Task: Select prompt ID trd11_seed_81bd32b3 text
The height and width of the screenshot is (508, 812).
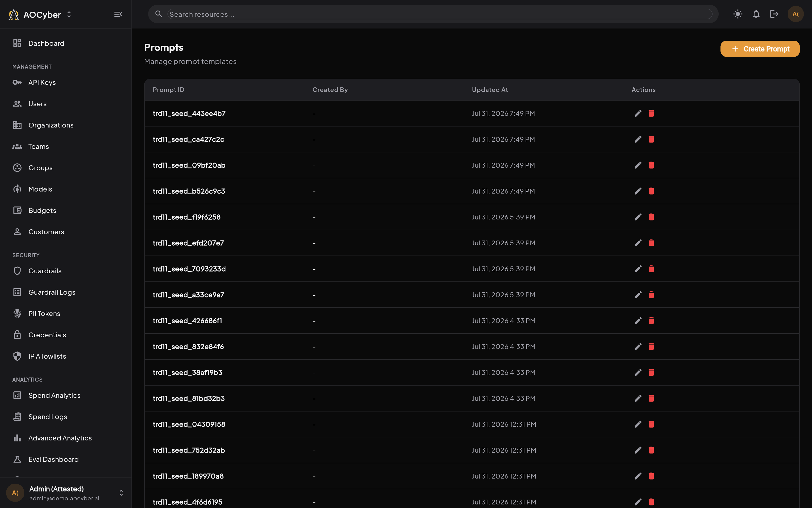Action: [189, 399]
